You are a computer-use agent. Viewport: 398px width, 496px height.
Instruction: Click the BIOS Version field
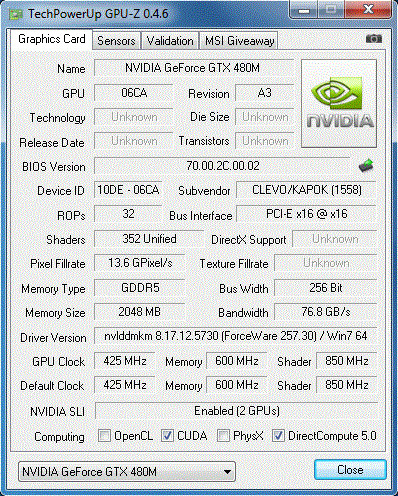click(222, 166)
